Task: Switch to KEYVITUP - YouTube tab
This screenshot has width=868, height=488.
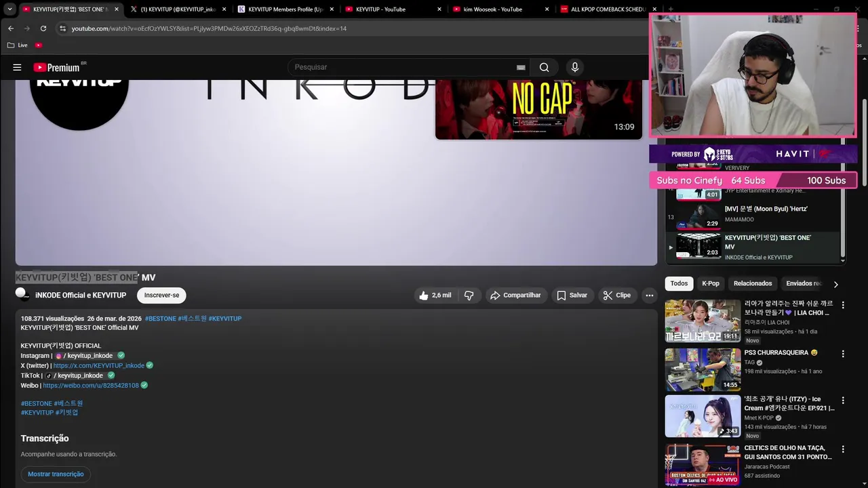Action: coord(393,9)
